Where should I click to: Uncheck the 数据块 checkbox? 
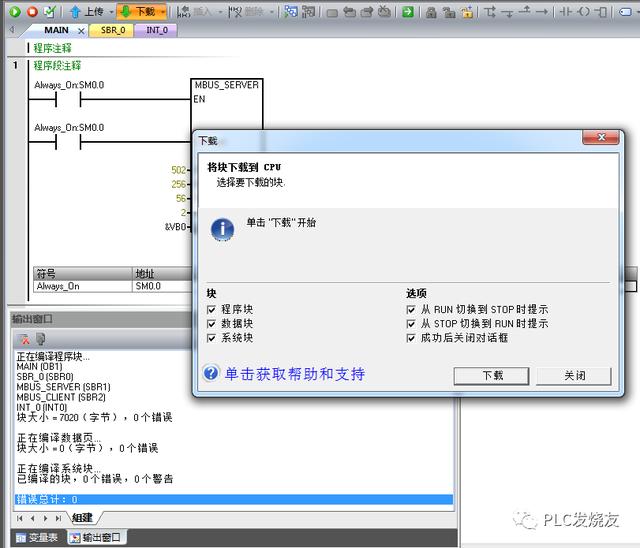[212, 324]
